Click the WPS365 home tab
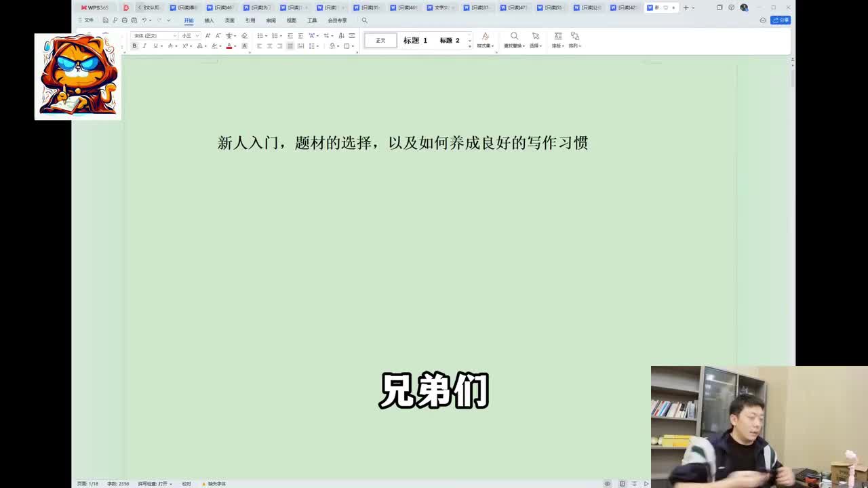 [x=95, y=7]
